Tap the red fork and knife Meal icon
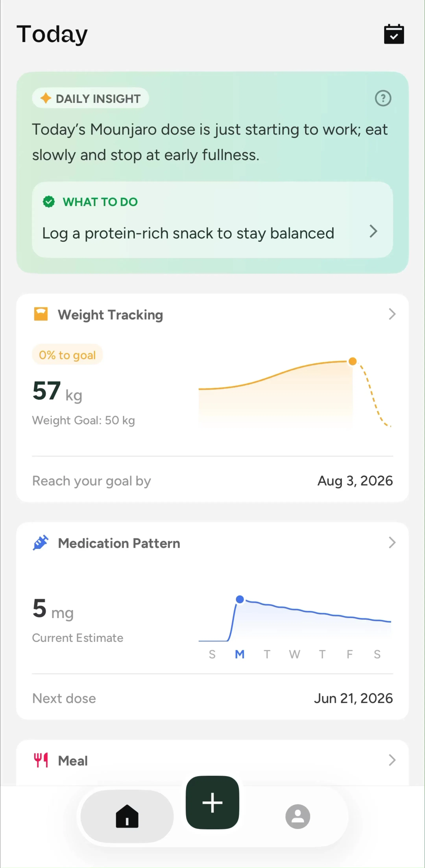425x868 pixels. tap(41, 760)
